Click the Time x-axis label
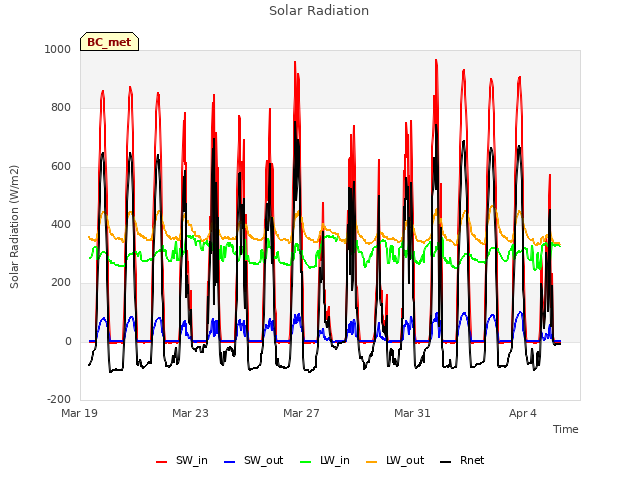 click(566, 429)
